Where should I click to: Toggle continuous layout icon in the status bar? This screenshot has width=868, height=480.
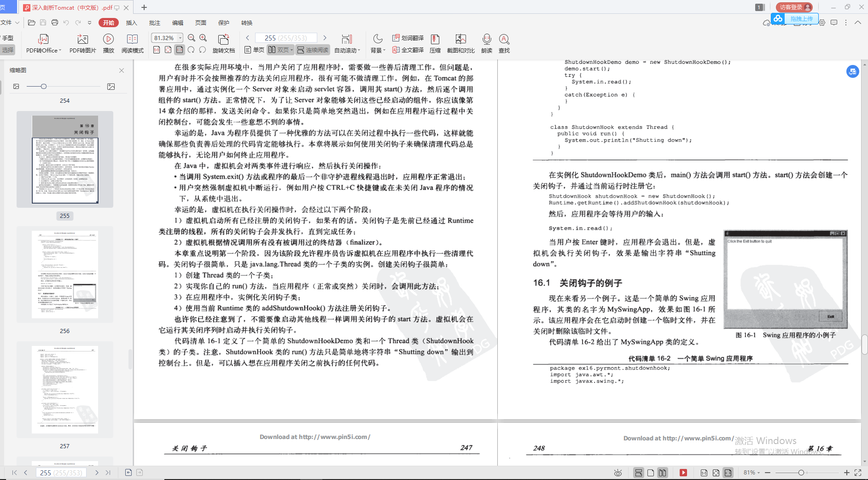(x=639, y=473)
